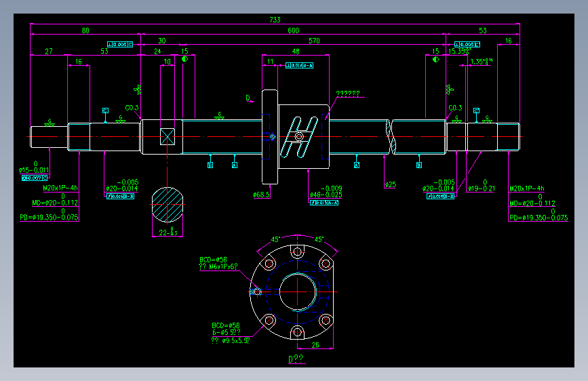The image size is (588, 381).
Task: Select the left C0.3 chamfer note
Action: [132, 108]
